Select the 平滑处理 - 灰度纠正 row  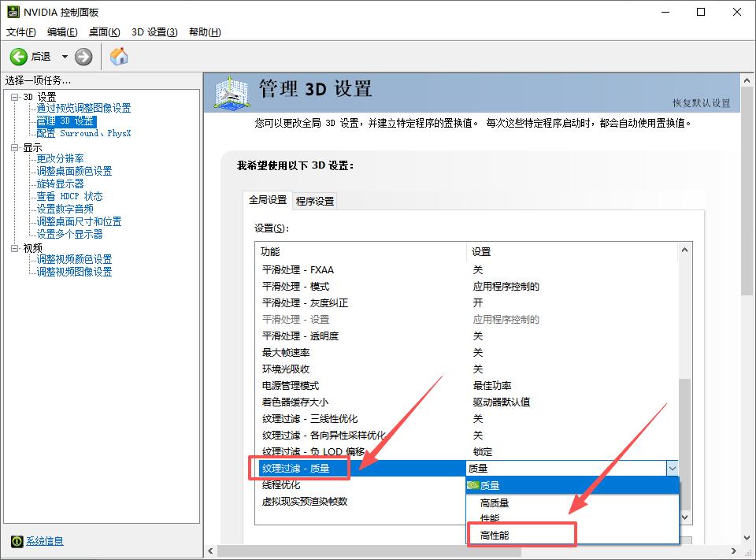(466, 303)
